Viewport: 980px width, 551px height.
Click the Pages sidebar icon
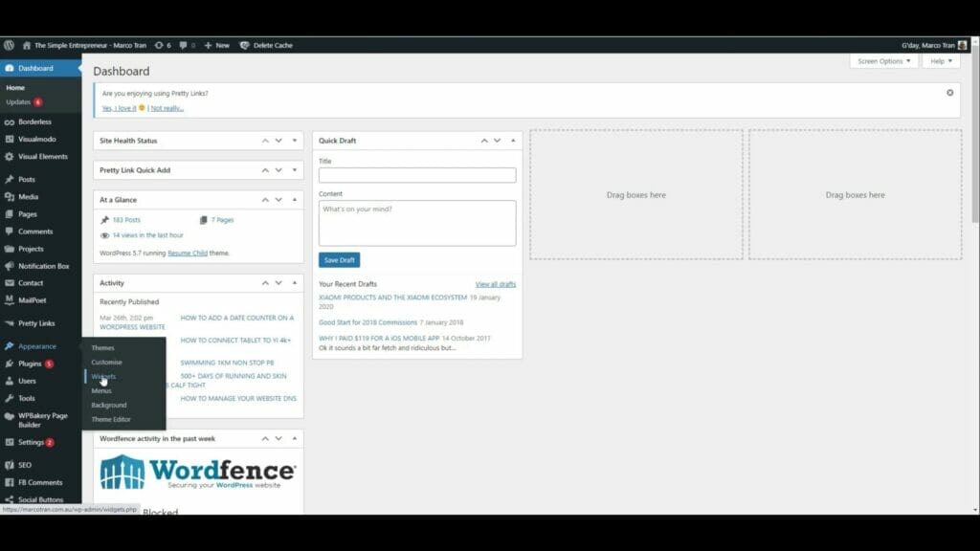(11, 213)
